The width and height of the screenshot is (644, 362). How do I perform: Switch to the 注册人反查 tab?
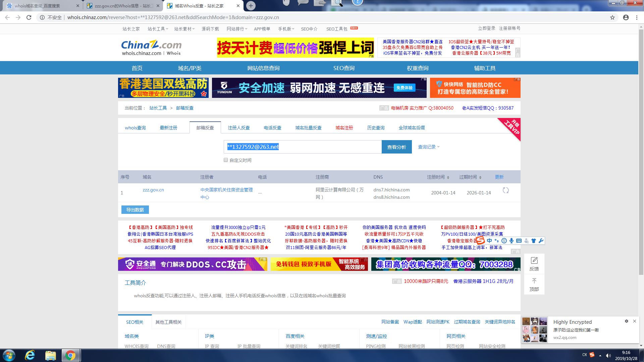point(238,128)
